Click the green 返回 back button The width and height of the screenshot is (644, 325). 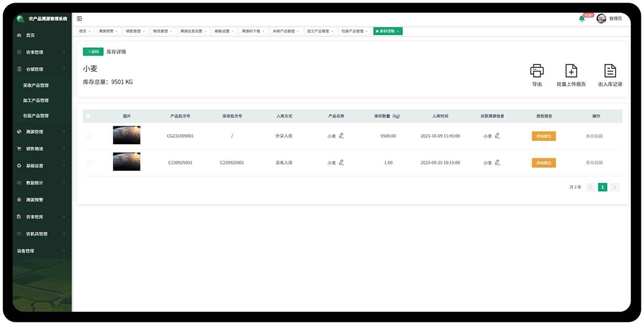pyautogui.click(x=93, y=52)
